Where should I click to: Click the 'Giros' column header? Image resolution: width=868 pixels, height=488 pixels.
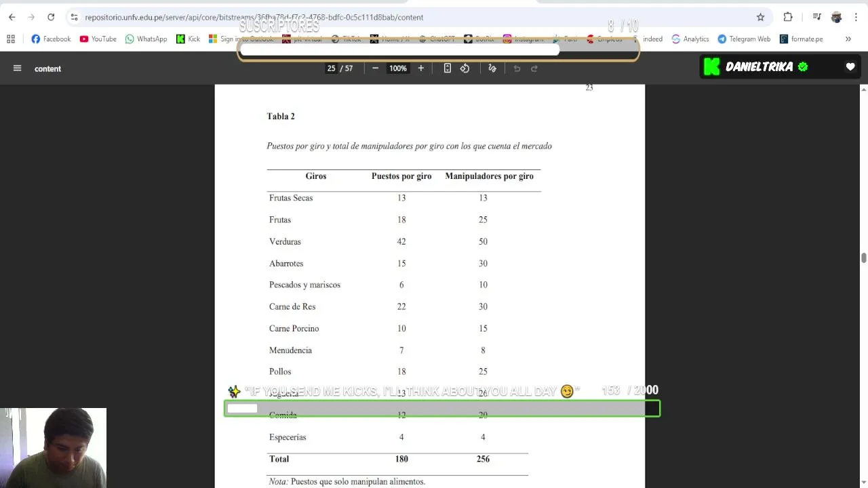pyautogui.click(x=316, y=176)
